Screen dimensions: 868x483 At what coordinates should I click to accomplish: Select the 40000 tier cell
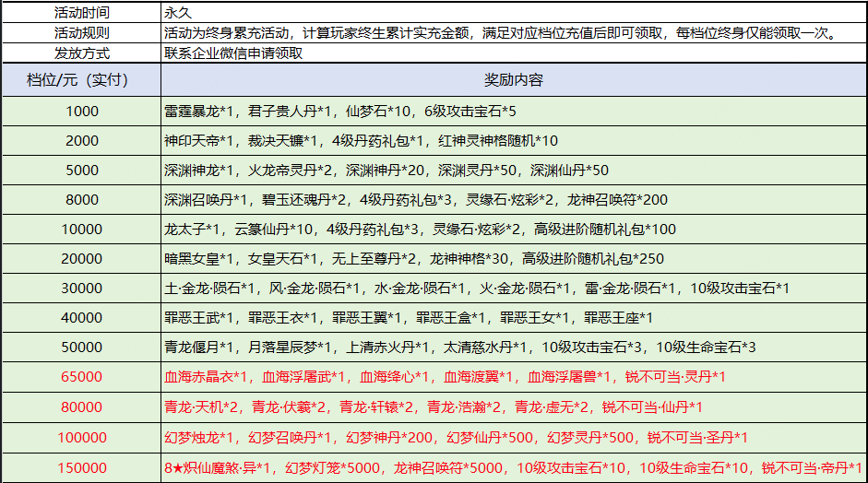pyautogui.click(x=82, y=318)
